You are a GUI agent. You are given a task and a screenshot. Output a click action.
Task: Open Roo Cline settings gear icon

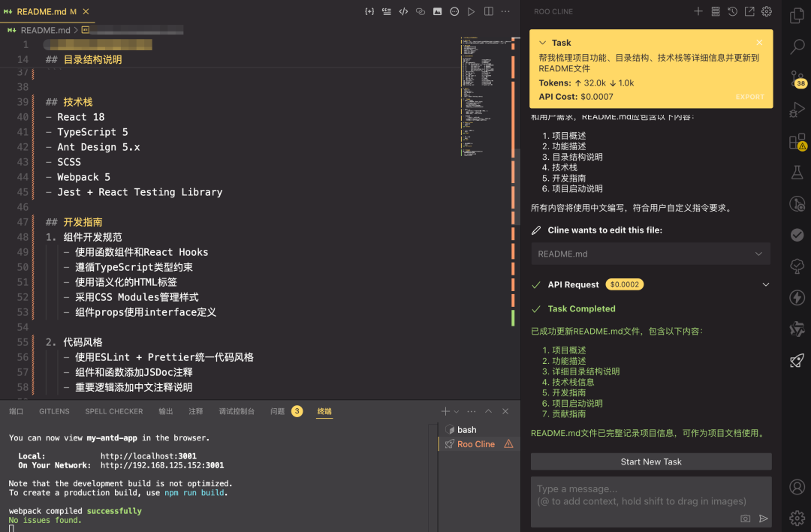(x=767, y=11)
